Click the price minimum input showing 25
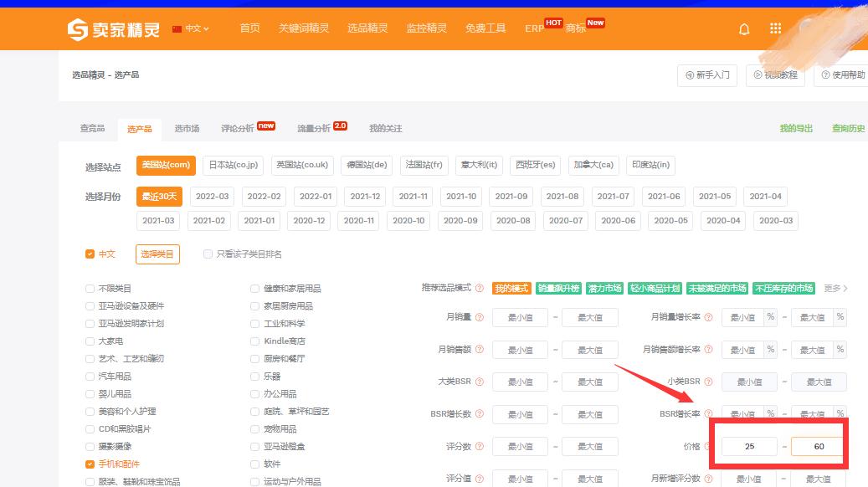The width and height of the screenshot is (868, 487). pos(748,446)
